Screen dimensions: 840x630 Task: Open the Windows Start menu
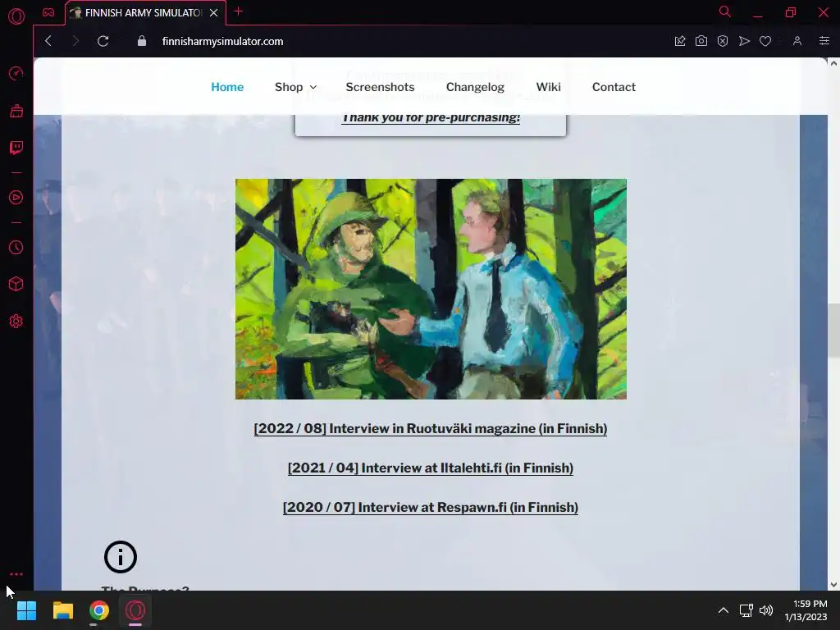pos(26,610)
